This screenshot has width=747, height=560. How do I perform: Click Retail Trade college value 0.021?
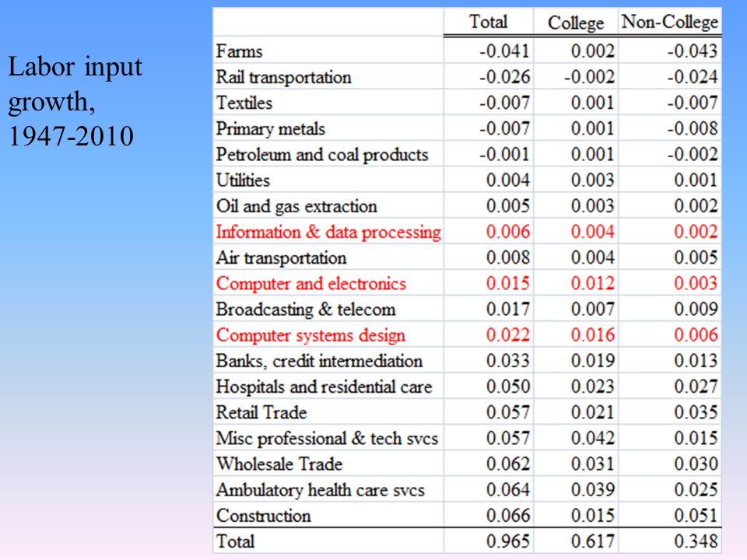pos(593,412)
